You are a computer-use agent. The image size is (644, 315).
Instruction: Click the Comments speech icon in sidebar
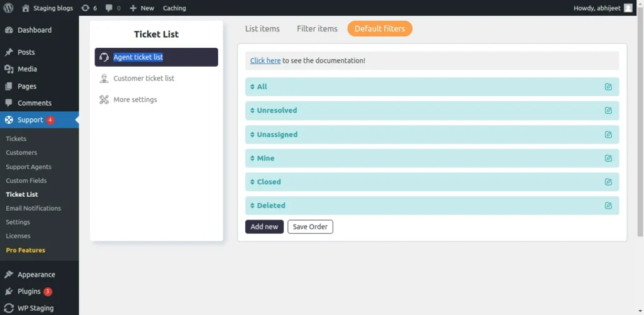pyautogui.click(x=9, y=103)
